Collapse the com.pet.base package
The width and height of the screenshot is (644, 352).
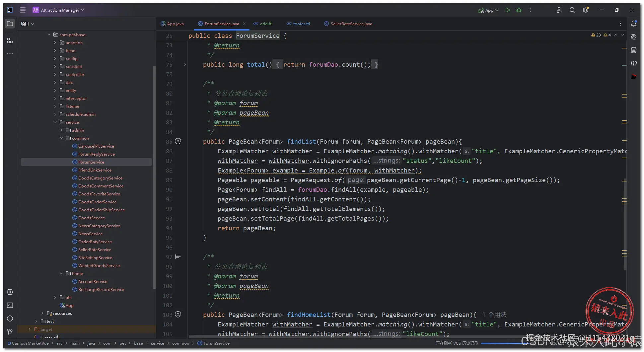(49, 35)
